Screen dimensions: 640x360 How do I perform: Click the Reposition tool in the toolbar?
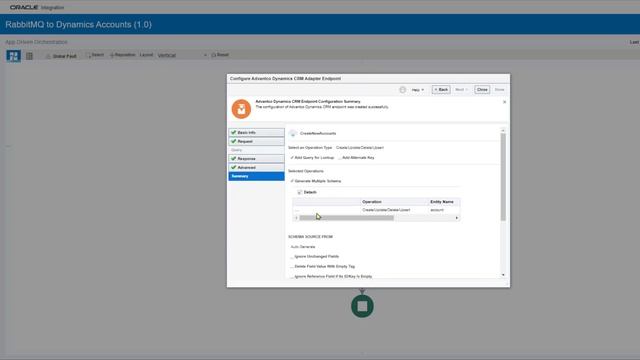(x=122, y=55)
